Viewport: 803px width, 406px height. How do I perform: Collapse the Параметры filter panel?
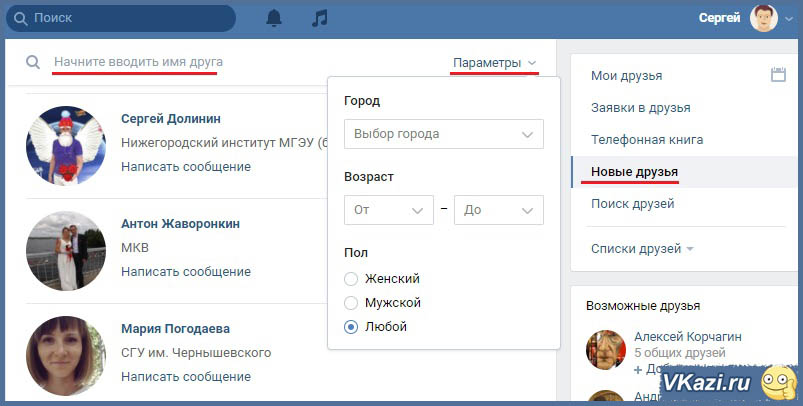click(x=494, y=63)
